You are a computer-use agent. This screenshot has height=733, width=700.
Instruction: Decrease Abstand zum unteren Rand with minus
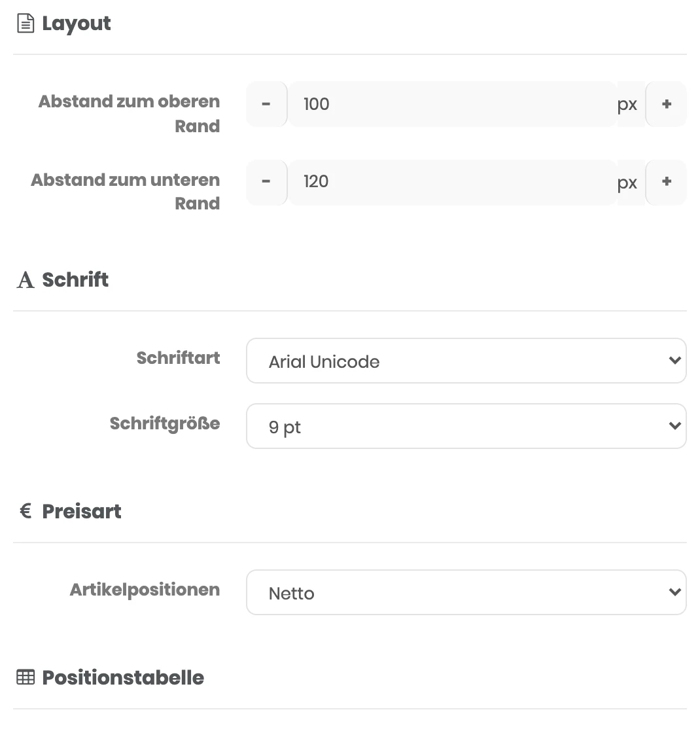click(x=266, y=182)
